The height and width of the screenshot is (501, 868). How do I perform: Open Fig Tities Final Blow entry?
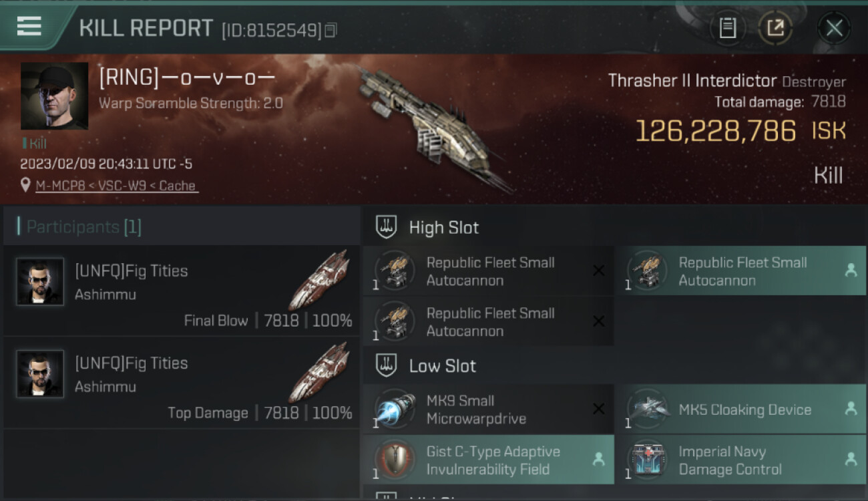(182, 291)
